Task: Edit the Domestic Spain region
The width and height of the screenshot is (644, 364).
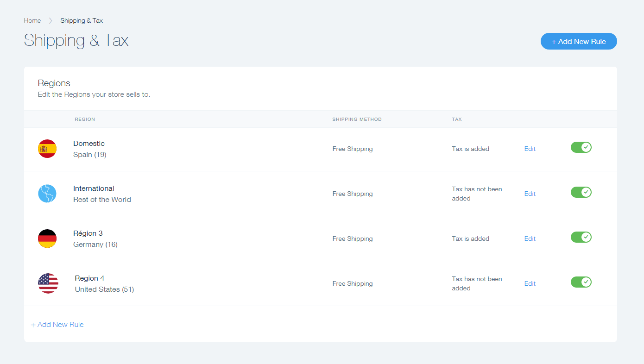Action: point(530,149)
